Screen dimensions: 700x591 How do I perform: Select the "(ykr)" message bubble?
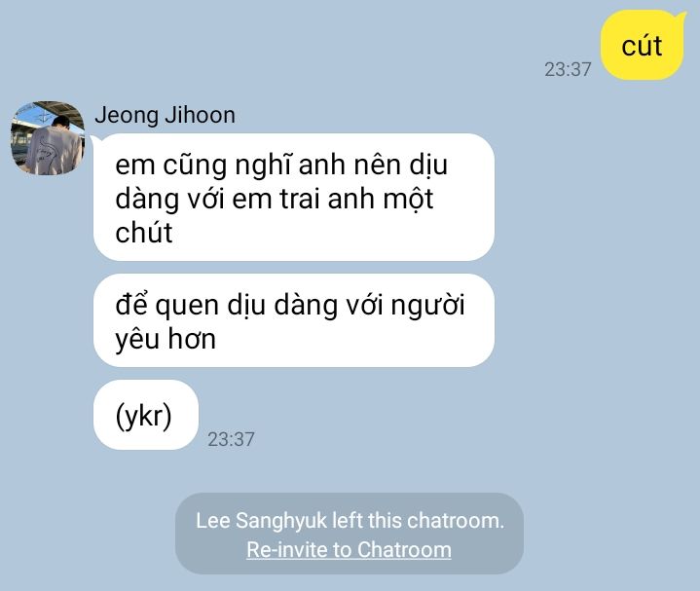(145, 415)
